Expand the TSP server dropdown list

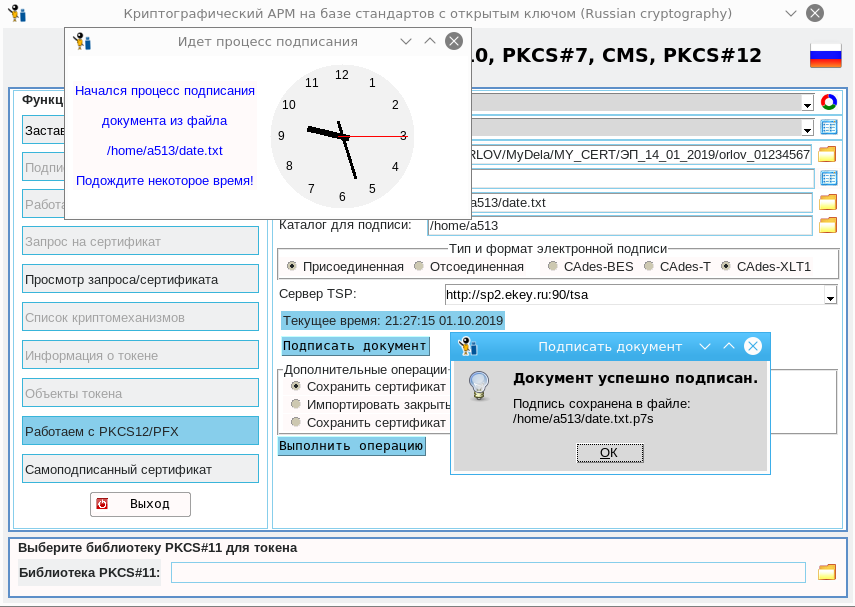point(830,296)
